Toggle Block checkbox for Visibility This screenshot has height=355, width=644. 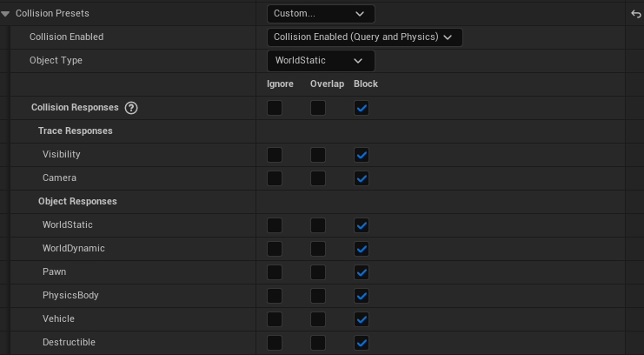pyautogui.click(x=362, y=155)
